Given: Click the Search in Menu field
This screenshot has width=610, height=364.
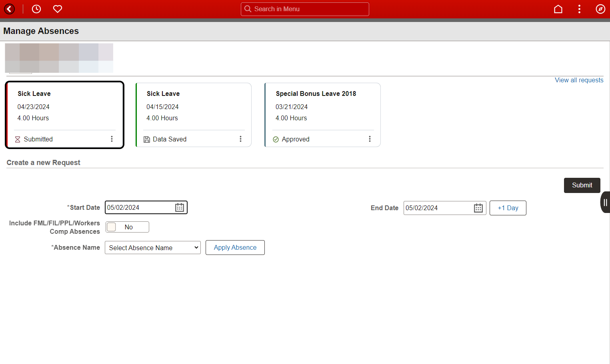Looking at the screenshot, I should [x=305, y=9].
